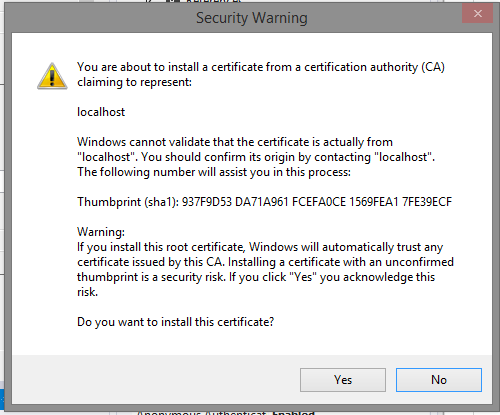Click the 'claiming to represent:' line
Viewport: 500px width, 415px height.
[x=135, y=82]
